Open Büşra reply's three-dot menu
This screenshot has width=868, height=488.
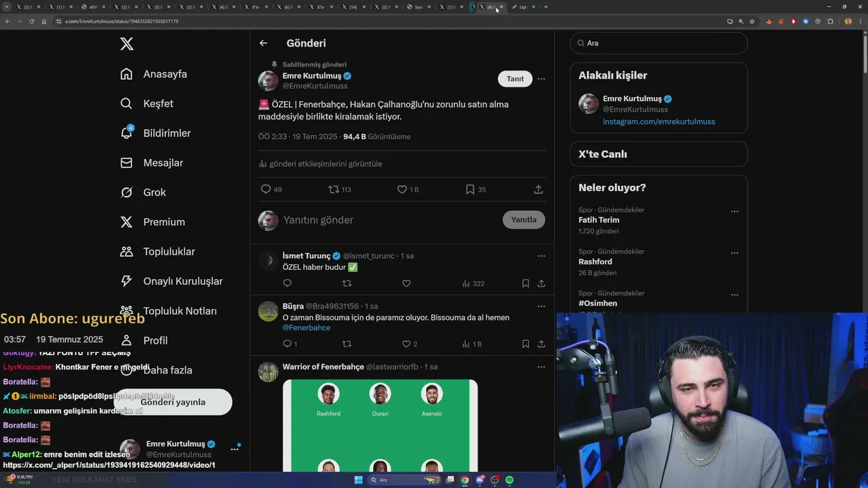[541, 306]
